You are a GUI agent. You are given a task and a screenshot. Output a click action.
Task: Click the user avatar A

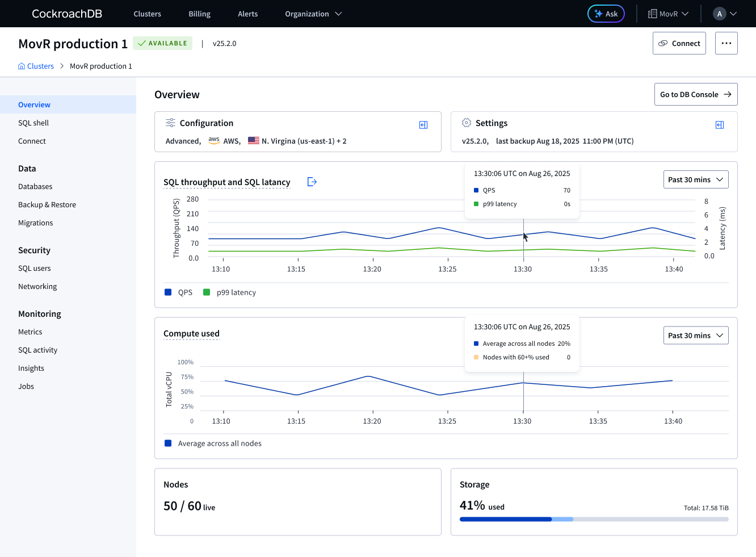click(x=720, y=14)
